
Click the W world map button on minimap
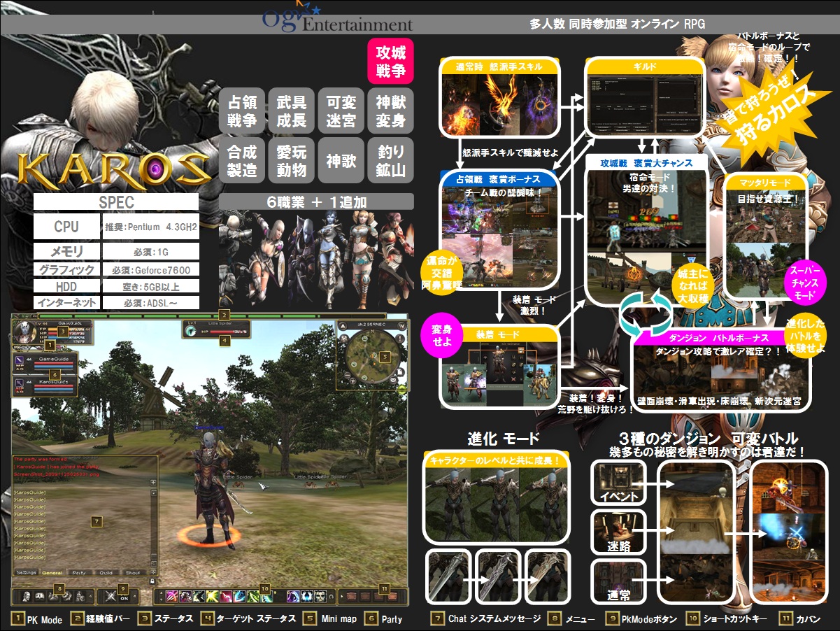coord(402,325)
